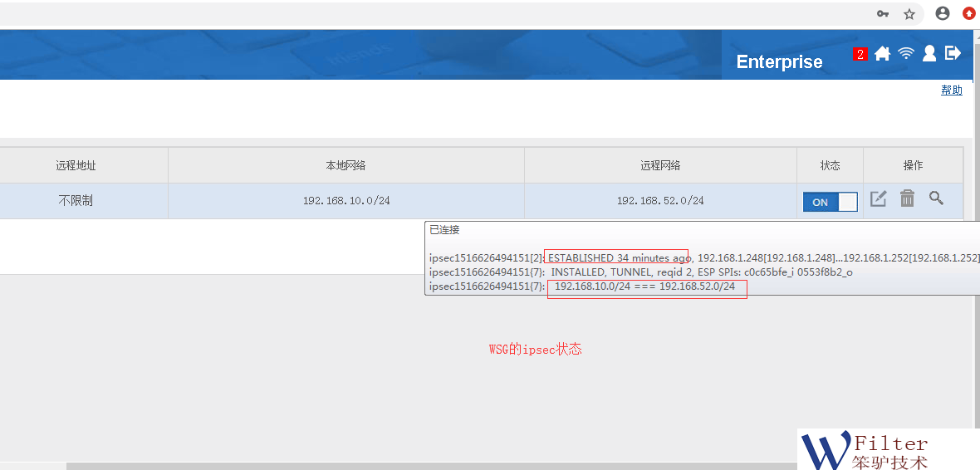980x470 pixels.
Task: Click the browser saved-password key icon
Action: pyautogui.click(x=883, y=14)
